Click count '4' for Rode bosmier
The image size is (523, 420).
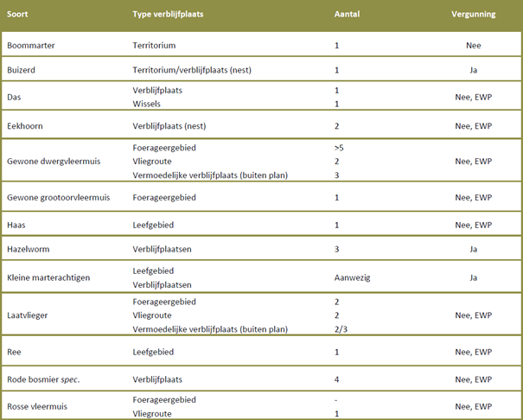pos(336,379)
